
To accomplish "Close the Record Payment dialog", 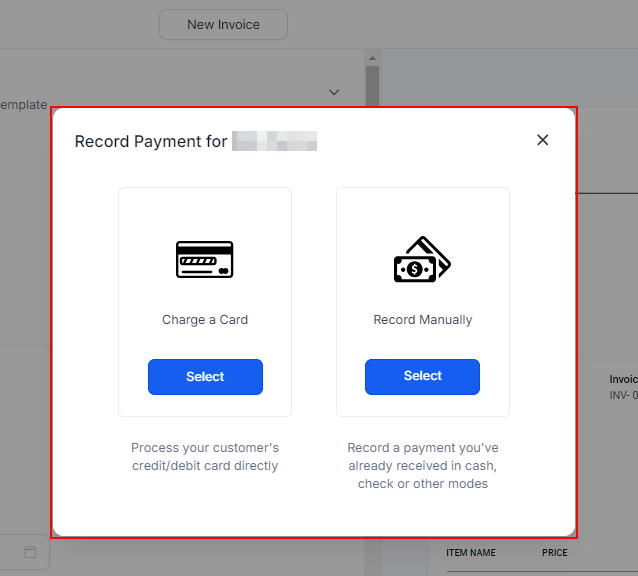I will click(x=543, y=140).
